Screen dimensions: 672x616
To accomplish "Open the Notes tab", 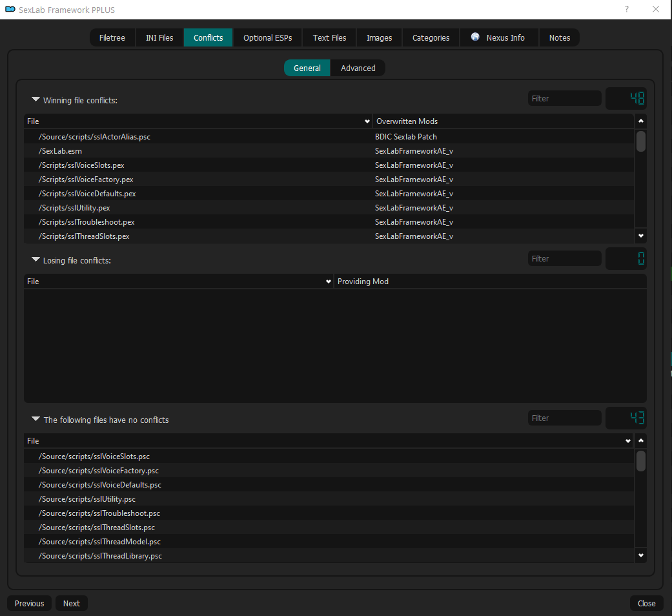I will 560,37.
